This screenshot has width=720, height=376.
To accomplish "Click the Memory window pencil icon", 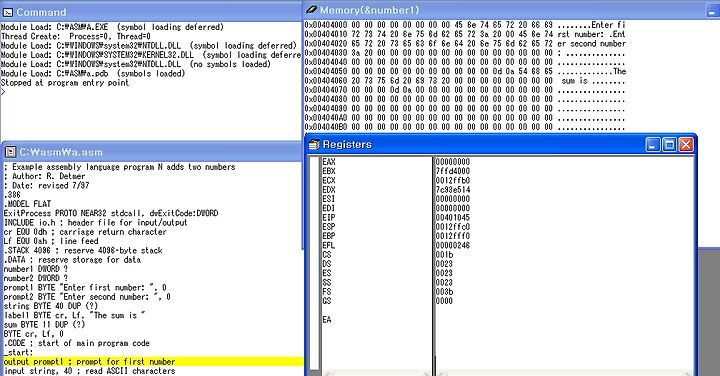I will 311,10.
